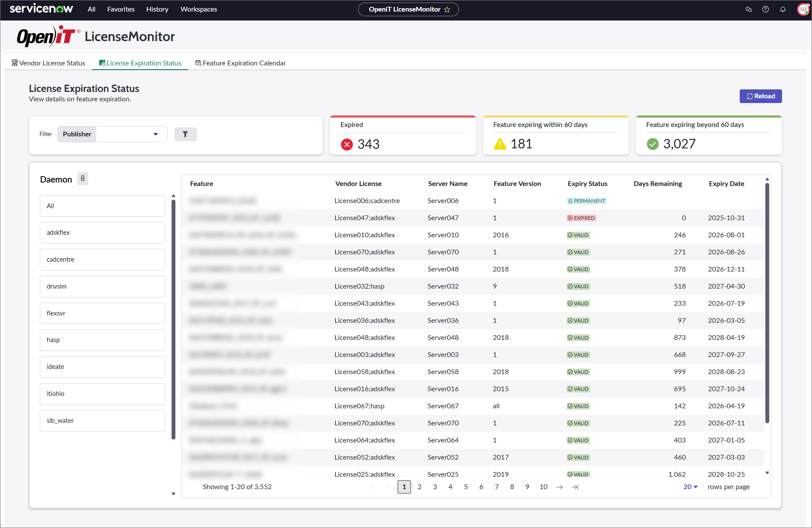Open the All menu
Image resolution: width=812 pixels, height=528 pixels.
point(92,9)
